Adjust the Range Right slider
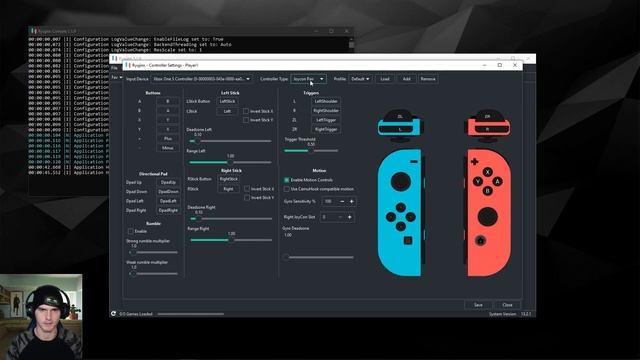 (x=231, y=240)
